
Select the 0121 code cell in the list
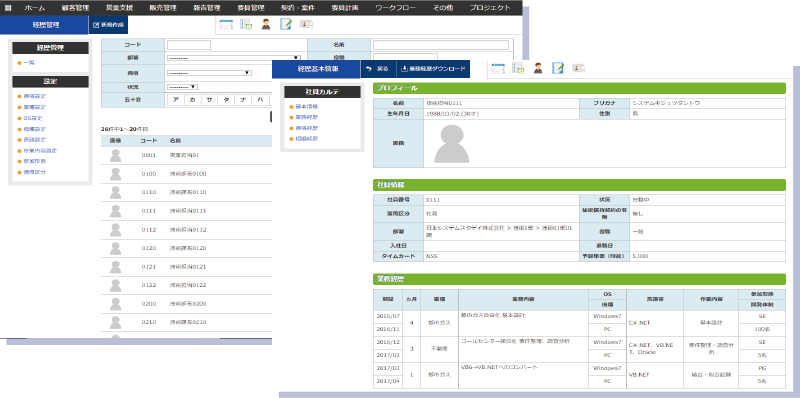click(x=149, y=267)
